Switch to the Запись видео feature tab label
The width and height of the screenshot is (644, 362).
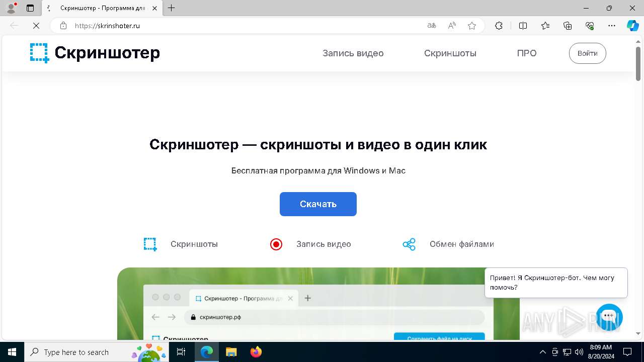point(324,244)
